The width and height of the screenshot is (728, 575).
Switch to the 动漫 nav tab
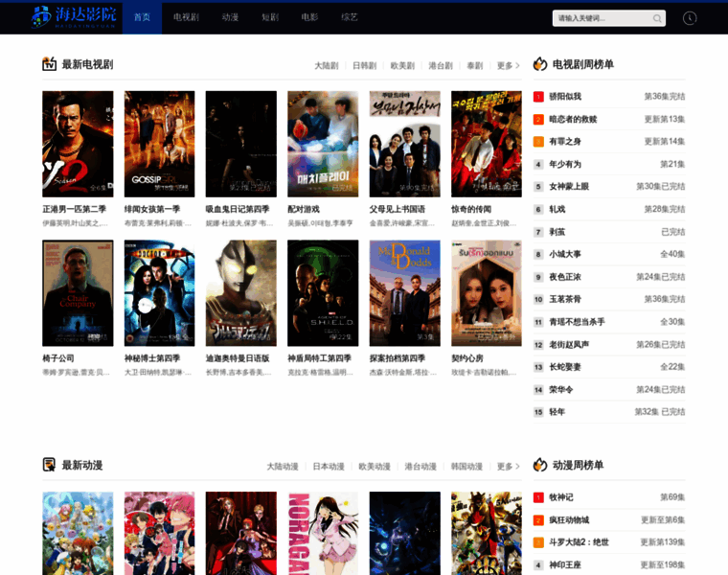pyautogui.click(x=230, y=17)
